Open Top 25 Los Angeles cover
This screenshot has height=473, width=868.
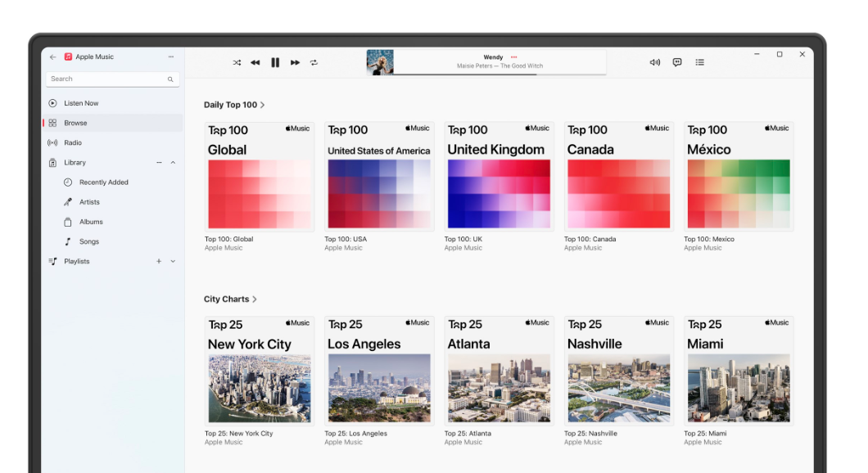[379, 371]
